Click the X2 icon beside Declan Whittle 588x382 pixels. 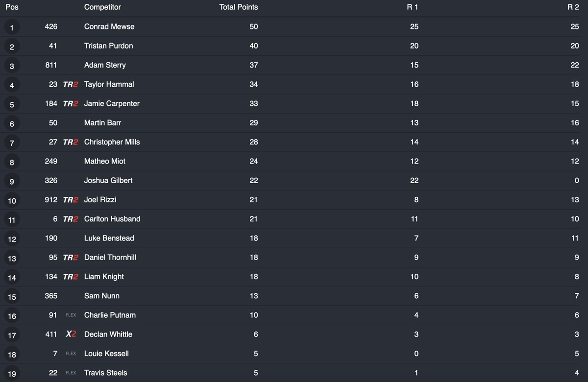coord(71,334)
